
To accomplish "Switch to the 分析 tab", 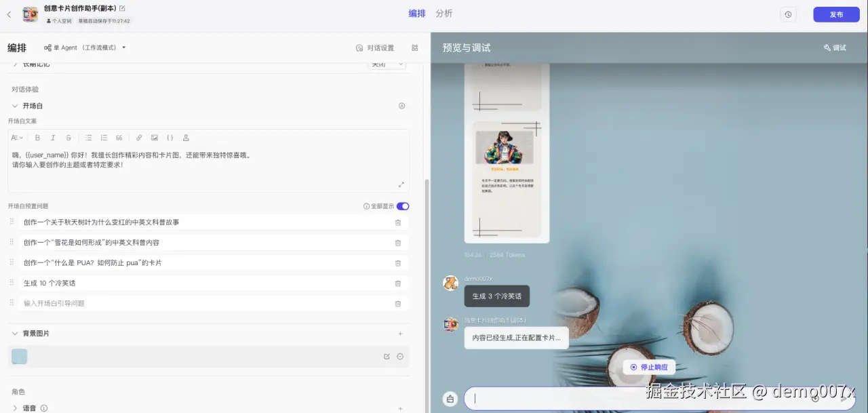I will pyautogui.click(x=444, y=14).
